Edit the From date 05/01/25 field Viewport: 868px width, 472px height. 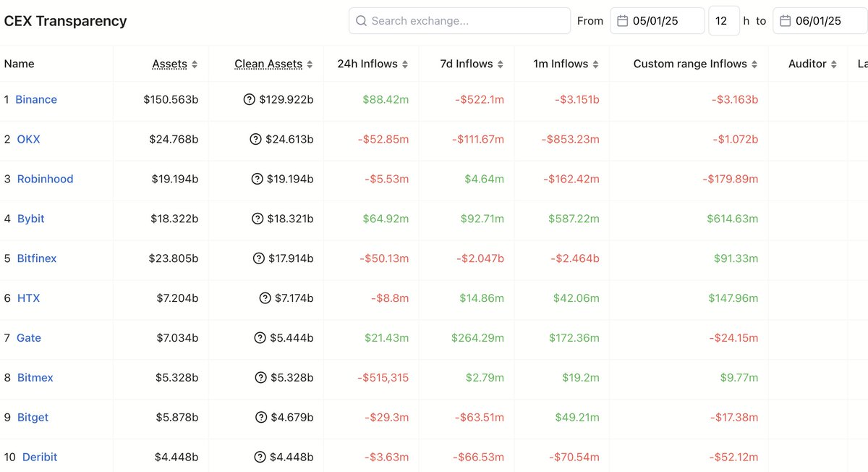[x=658, y=21]
